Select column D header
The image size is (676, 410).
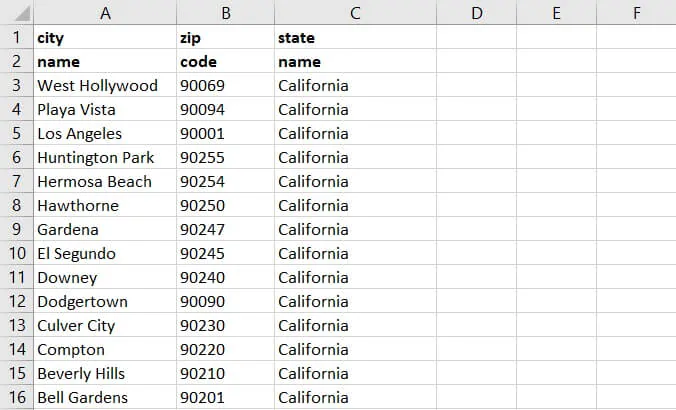click(476, 13)
